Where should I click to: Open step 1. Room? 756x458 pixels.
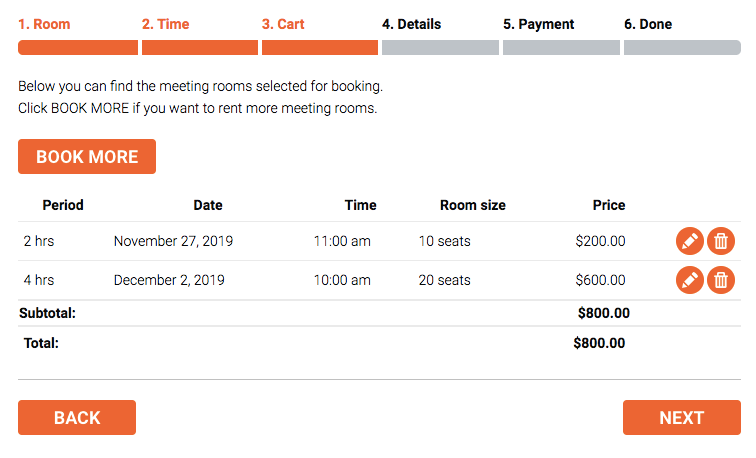[44, 24]
